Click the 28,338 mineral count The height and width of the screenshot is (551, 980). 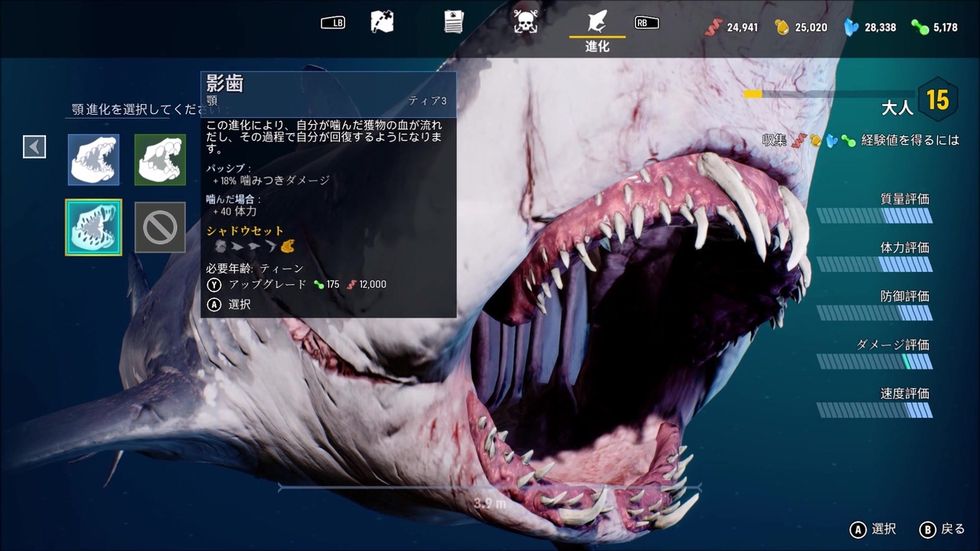[880, 28]
